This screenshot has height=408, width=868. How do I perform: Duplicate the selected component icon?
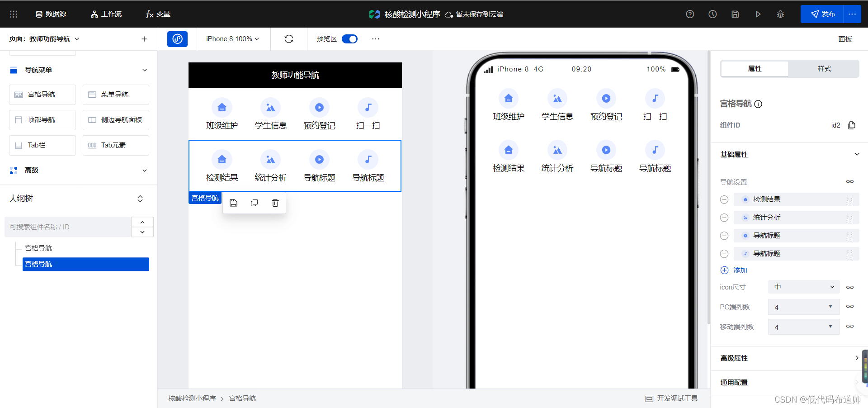(255, 203)
